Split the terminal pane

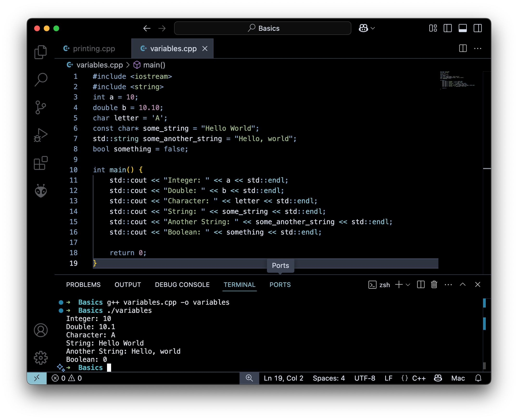pos(421,285)
